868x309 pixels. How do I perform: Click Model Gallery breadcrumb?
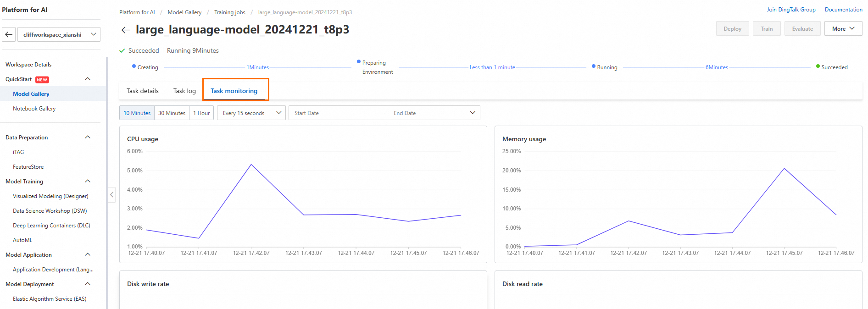[x=184, y=12]
